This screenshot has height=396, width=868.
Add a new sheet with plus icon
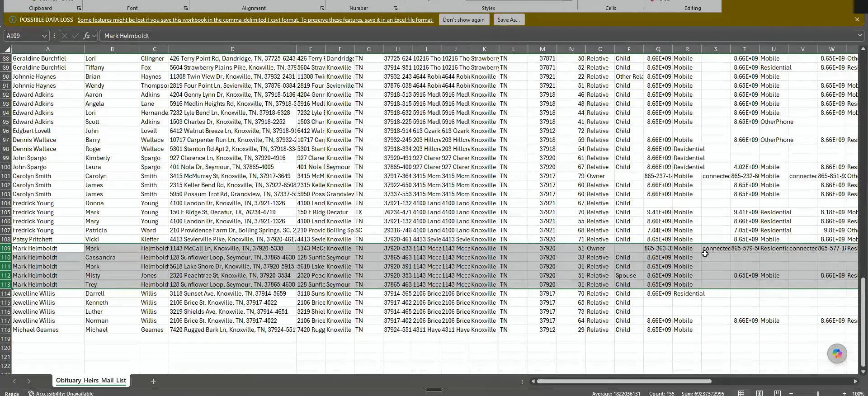(153, 382)
